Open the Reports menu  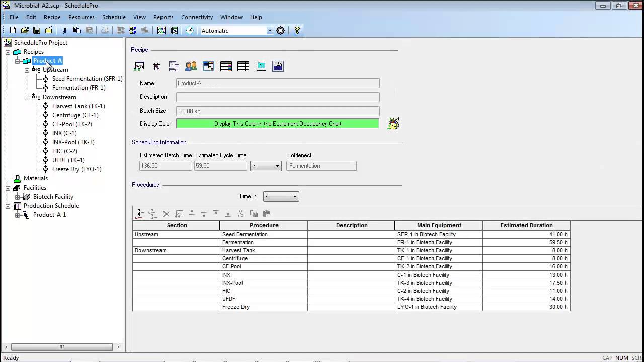coord(164,17)
